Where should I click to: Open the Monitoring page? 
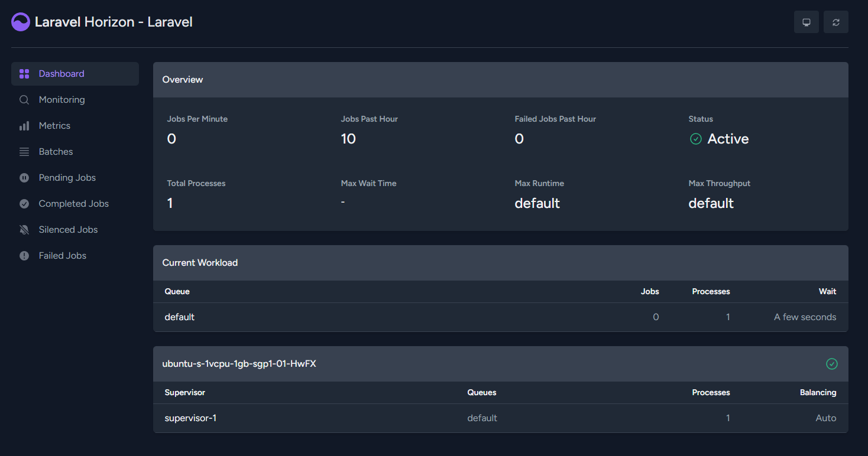coord(61,100)
